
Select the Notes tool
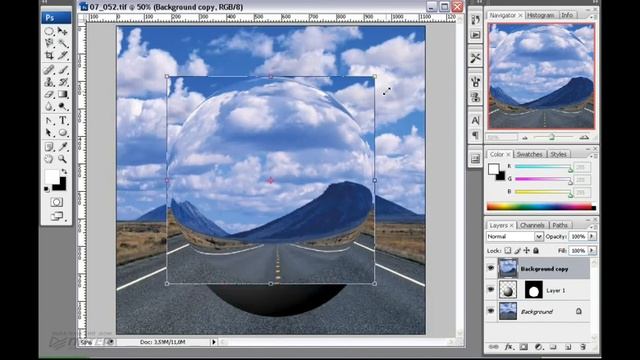pyautogui.click(x=49, y=147)
